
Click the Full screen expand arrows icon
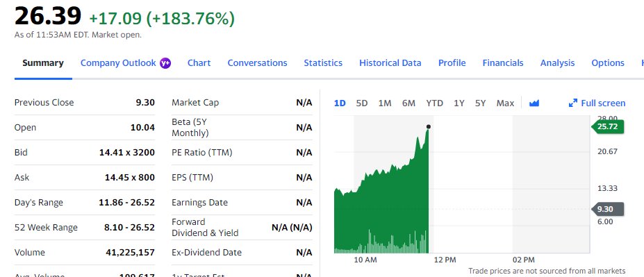[573, 103]
